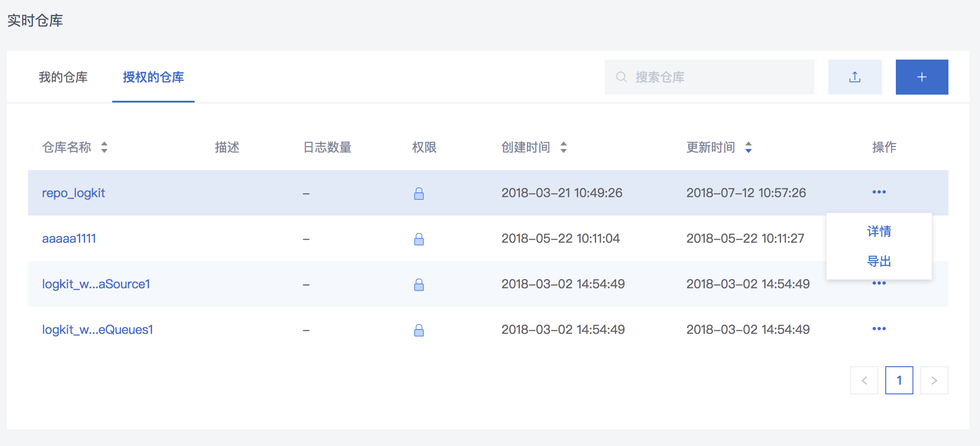Screen dimensions: 980x446
Task: Open the logkit_w...aSource1 repository link
Action: coord(96,284)
